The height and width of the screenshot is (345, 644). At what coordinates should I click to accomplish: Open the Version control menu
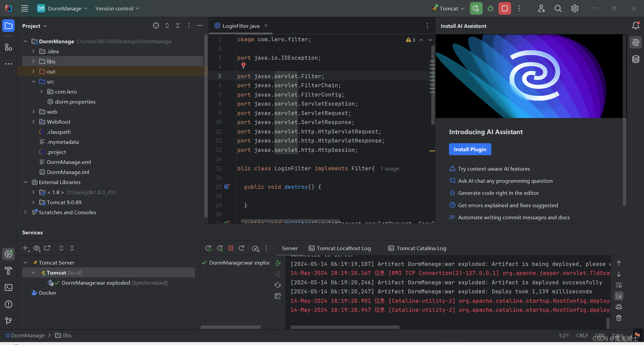coord(117,8)
